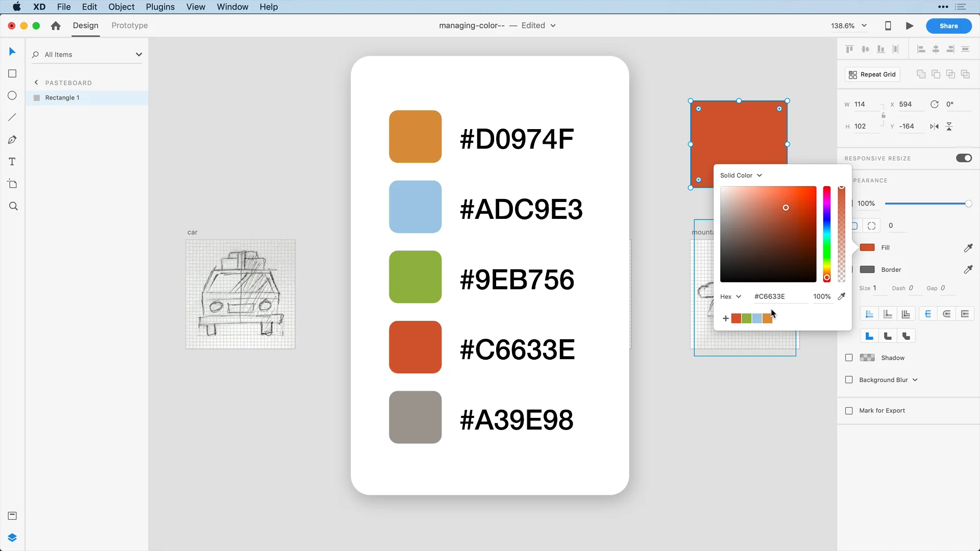Screen dimensions: 980x551
Task: Click the hex value input field
Action: [780, 296]
